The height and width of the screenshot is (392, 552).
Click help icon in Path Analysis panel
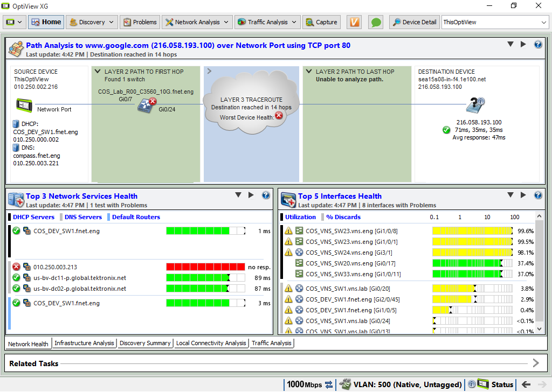[538, 45]
